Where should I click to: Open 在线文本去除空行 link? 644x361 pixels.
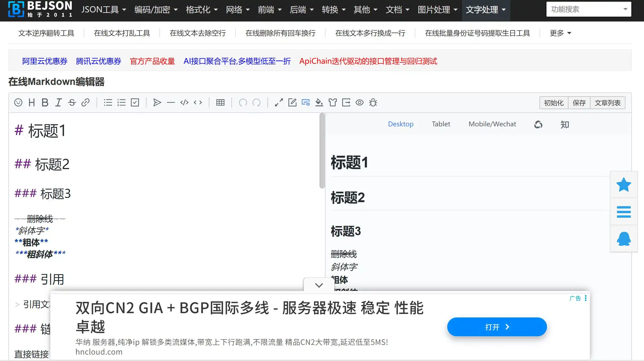pos(198,33)
